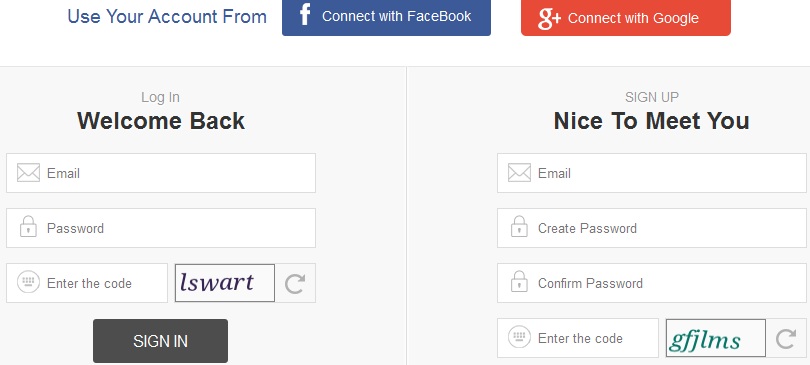Click keyboard icon in sign-up code field
The width and height of the screenshot is (810, 365).
click(x=519, y=337)
